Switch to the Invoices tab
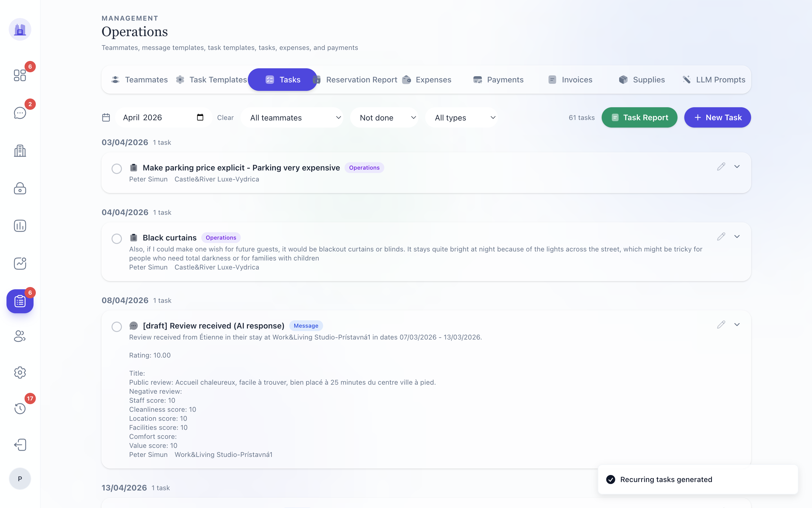Viewport: 812px width, 508px height. [570, 80]
